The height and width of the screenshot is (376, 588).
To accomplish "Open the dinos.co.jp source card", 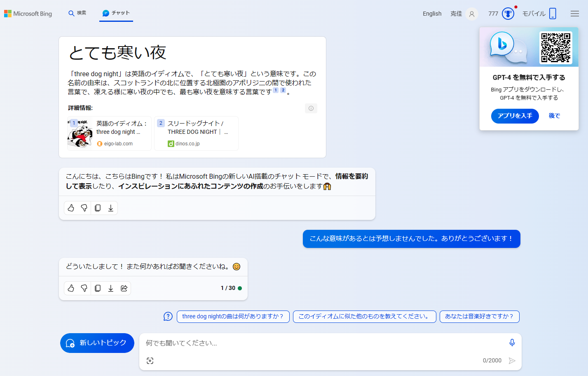I will [x=196, y=133].
